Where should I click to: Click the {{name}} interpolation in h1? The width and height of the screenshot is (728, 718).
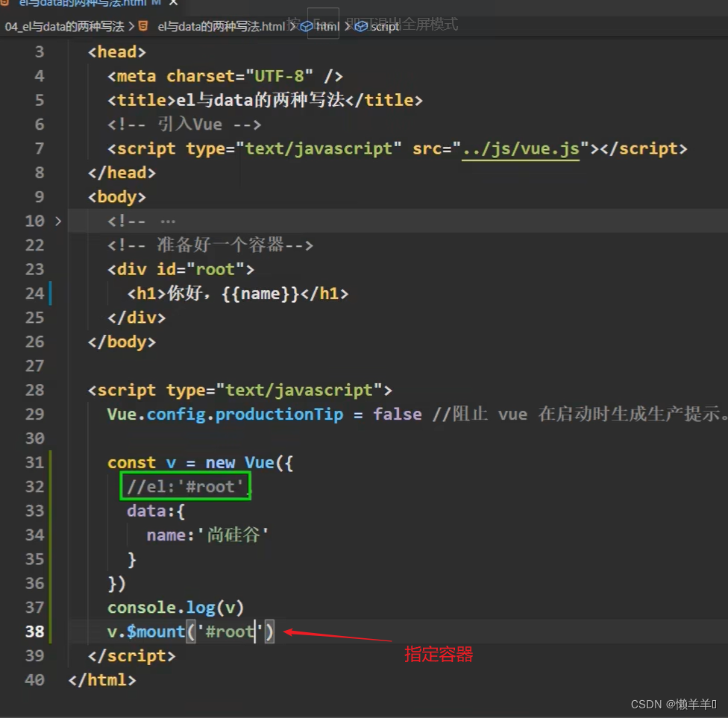261,294
